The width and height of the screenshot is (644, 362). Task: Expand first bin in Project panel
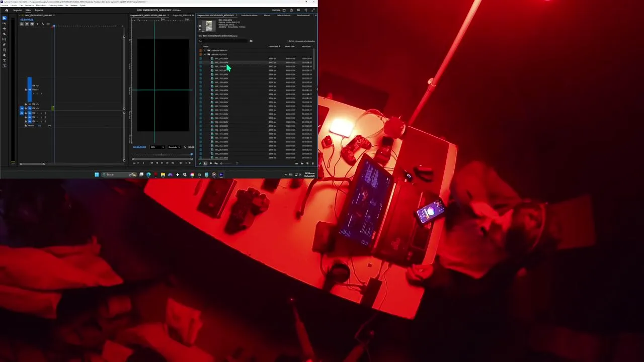205,50
